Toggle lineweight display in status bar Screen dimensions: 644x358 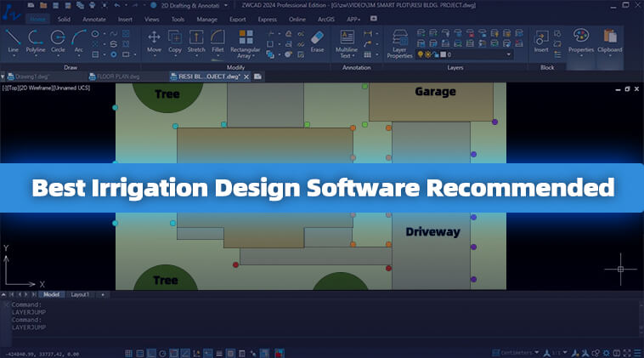tap(219, 353)
